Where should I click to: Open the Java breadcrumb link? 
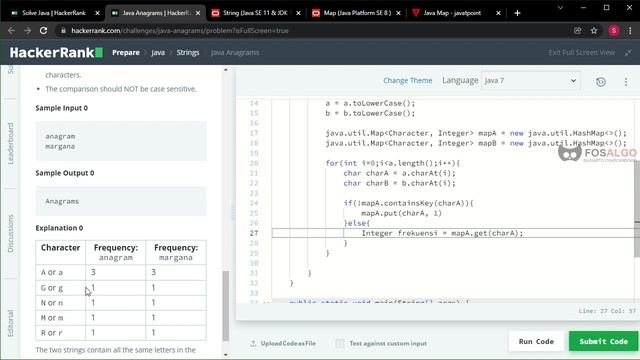point(158,53)
